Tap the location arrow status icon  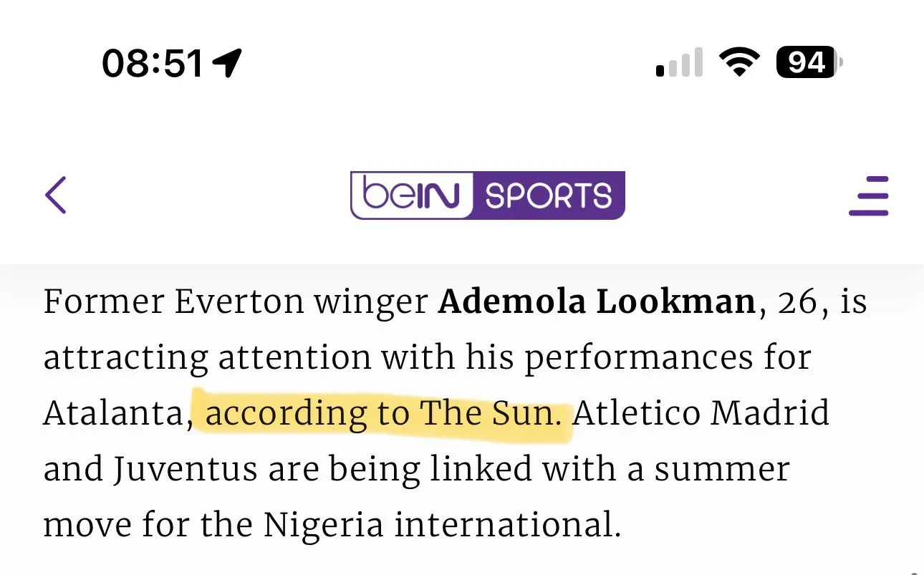pos(228,64)
